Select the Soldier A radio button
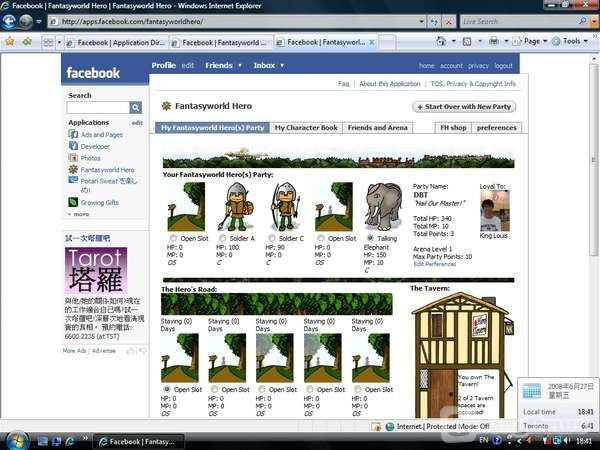 222,238
